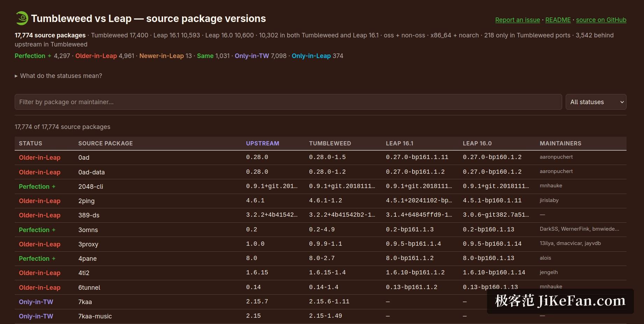The height and width of the screenshot is (324, 644).
Task: Select the 6tunnel package name
Action: tap(89, 288)
